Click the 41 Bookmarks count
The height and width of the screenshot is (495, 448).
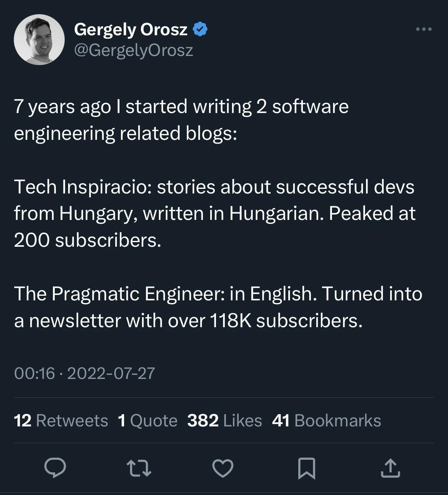tap(326, 421)
